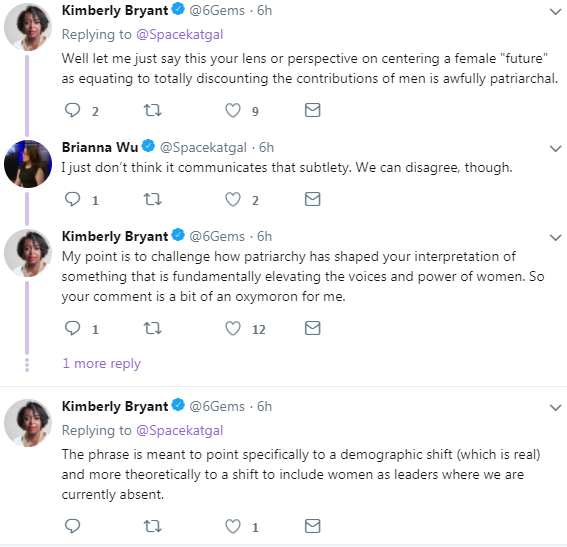Retweet the 'awfully patriarchal' tweet
This screenshot has width=567, height=547.
(x=153, y=110)
